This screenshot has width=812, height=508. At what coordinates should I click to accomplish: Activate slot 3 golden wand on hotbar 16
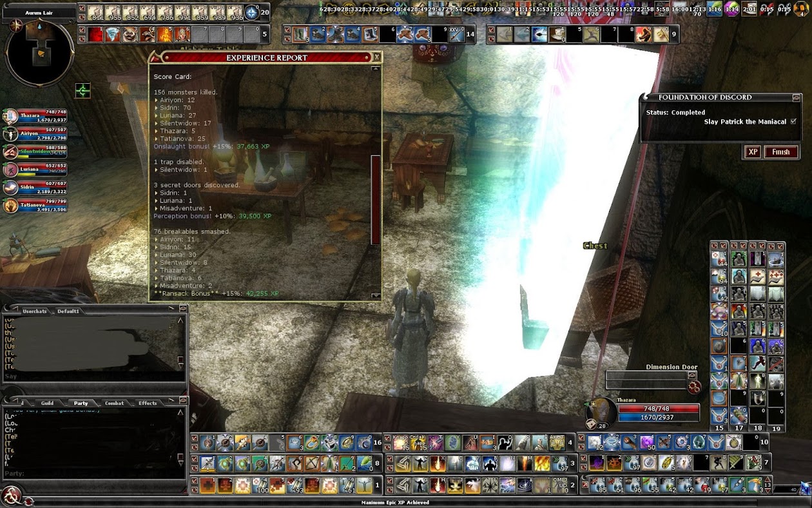click(242, 442)
